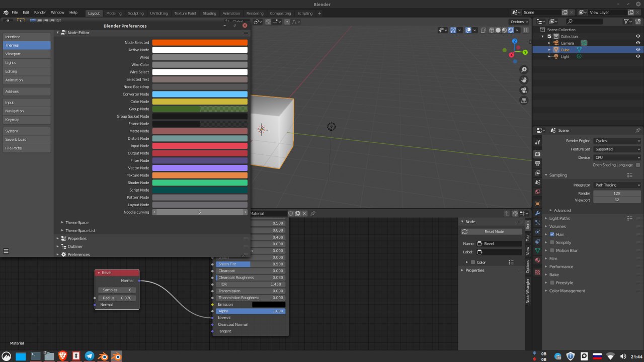Click the viewport zoom magnifier gizmo
This screenshot has height=362, width=644.
(524, 69)
